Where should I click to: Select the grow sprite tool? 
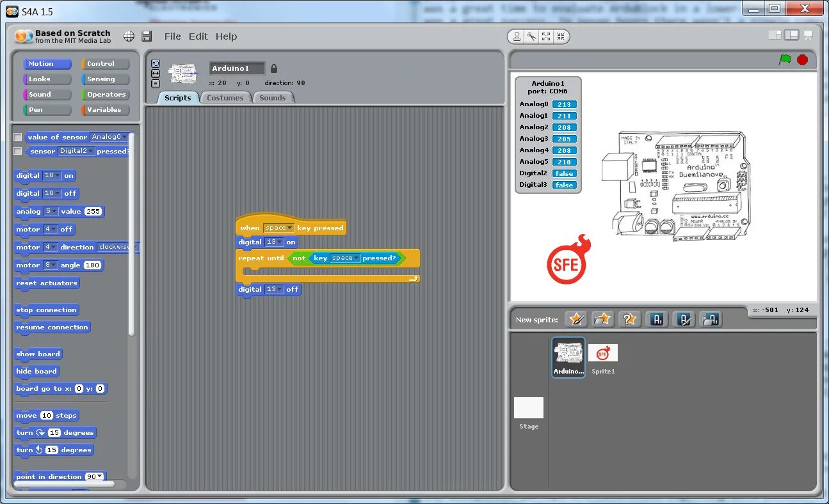(x=546, y=37)
